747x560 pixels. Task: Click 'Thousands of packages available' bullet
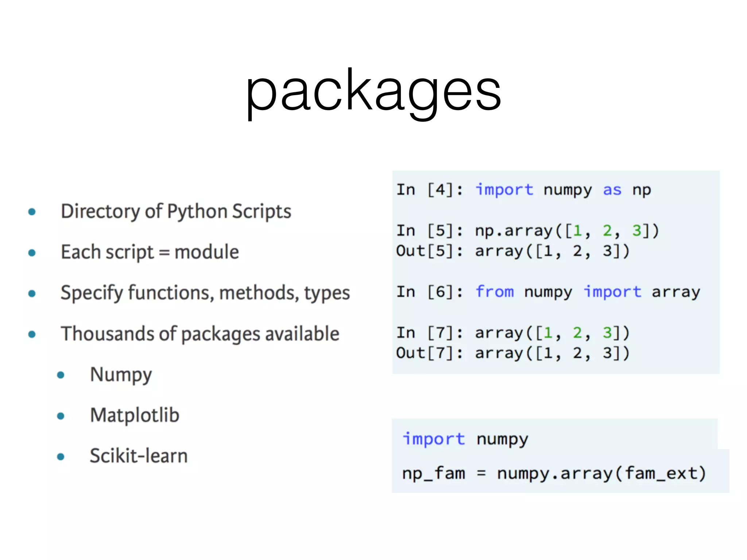200,334
